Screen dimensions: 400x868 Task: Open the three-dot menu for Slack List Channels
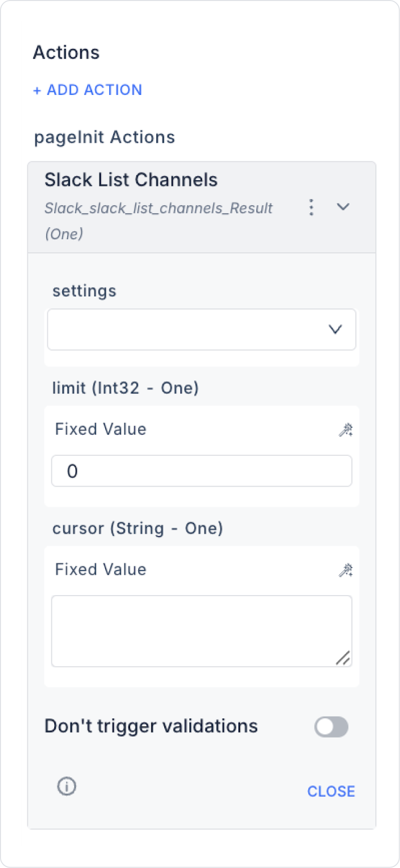point(311,207)
